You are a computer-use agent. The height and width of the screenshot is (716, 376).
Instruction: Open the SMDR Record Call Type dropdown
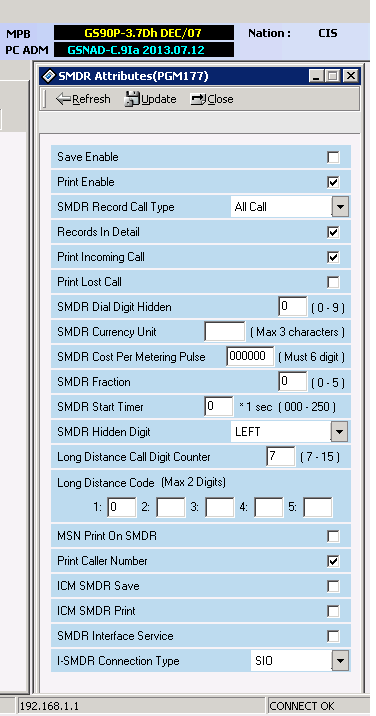[339, 207]
